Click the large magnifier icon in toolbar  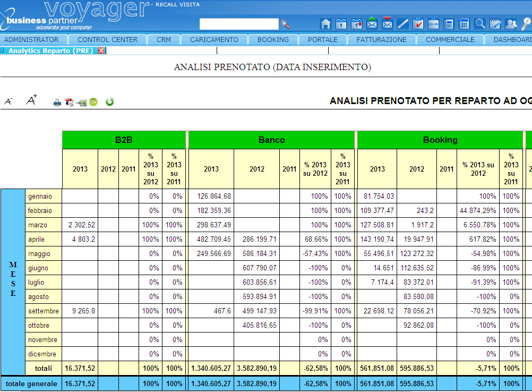click(x=480, y=24)
